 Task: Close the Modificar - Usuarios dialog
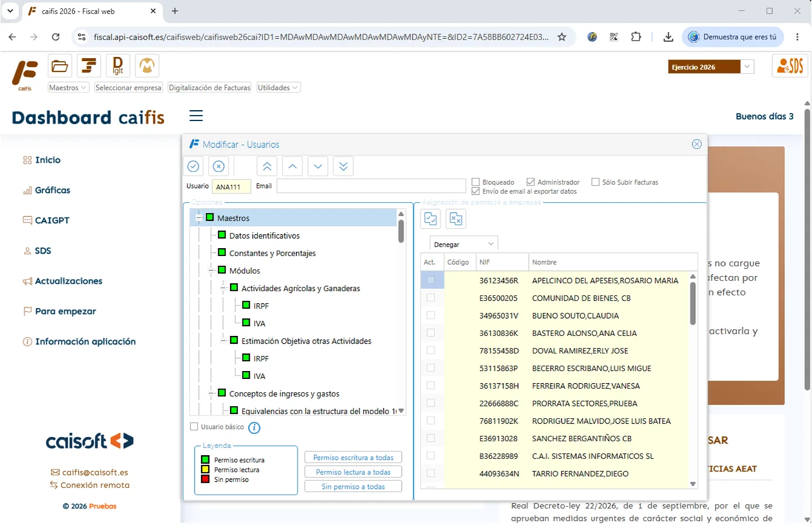pyautogui.click(x=696, y=144)
